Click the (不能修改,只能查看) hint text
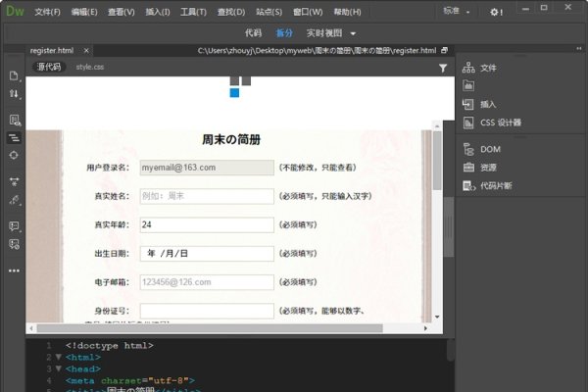Image resolution: width=588 pixels, height=392 pixels. 318,168
